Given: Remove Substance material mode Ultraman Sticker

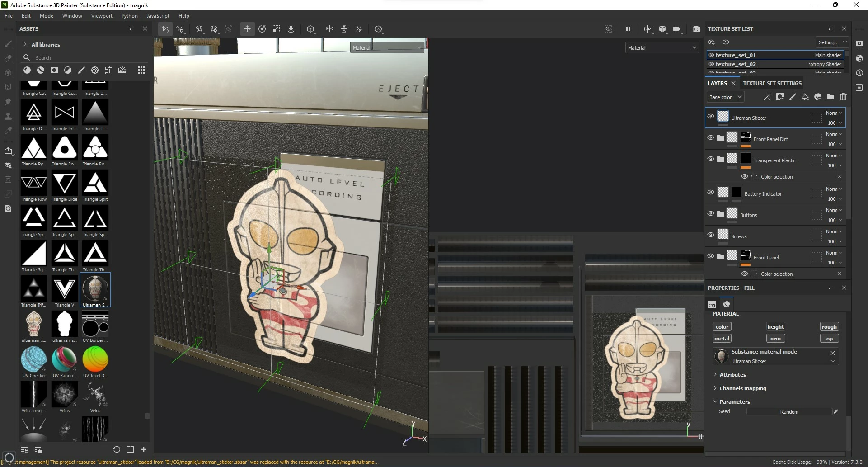Looking at the screenshot, I should pyautogui.click(x=833, y=353).
